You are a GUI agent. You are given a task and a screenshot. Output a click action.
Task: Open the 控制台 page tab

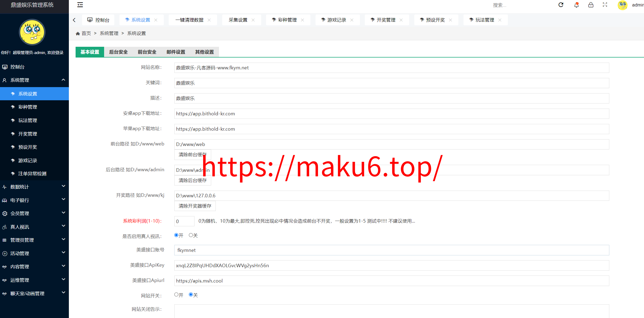tap(98, 20)
